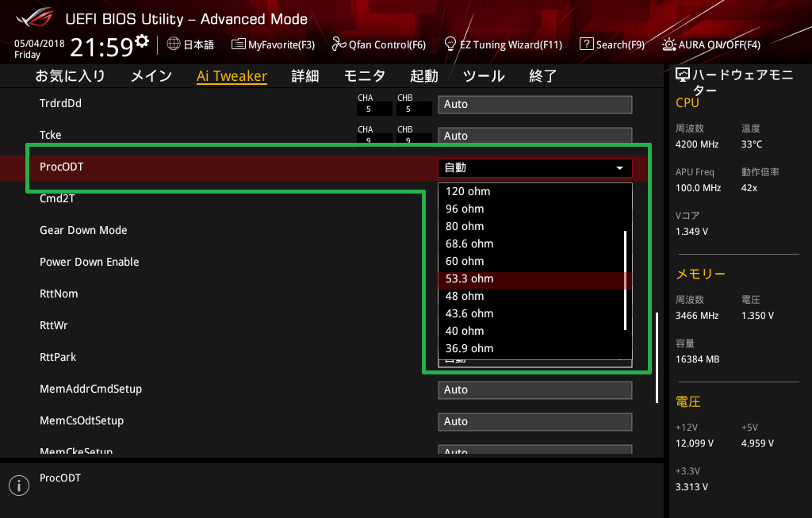Screen dimensions: 812x518
Task: Click the TrdrdDd CHA value 5
Action: click(x=374, y=109)
